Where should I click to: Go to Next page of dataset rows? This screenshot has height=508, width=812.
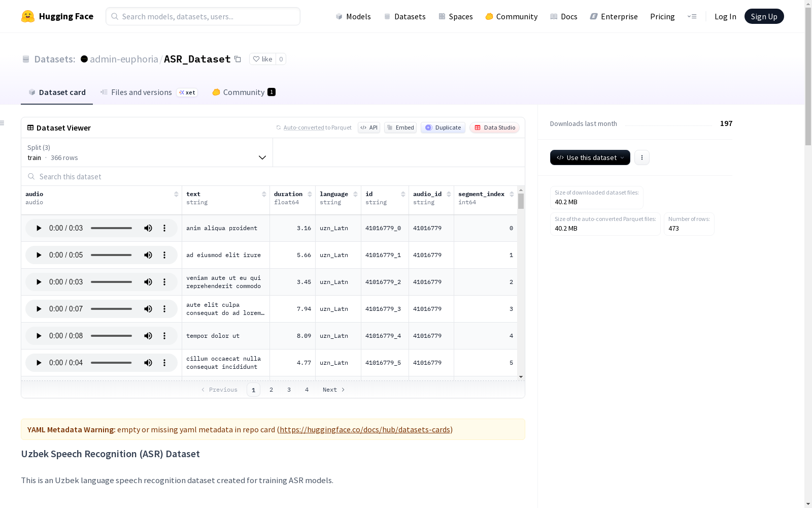[x=334, y=390]
